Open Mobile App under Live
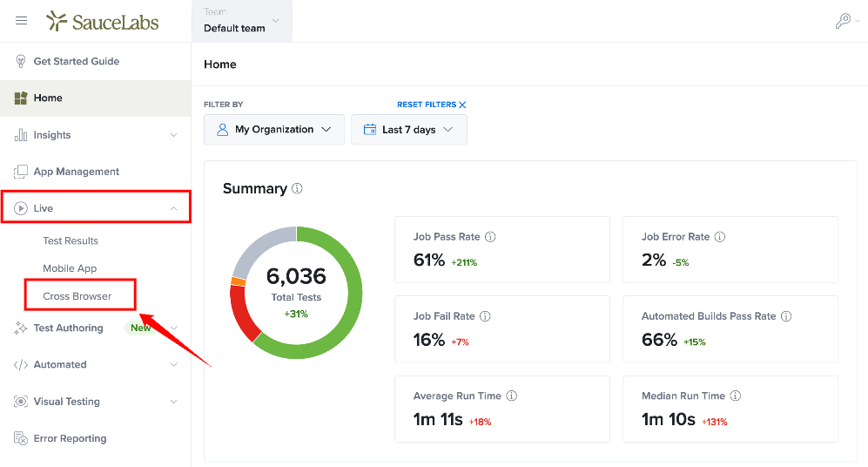This screenshot has height=467, width=868. click(x=70, y=268)
